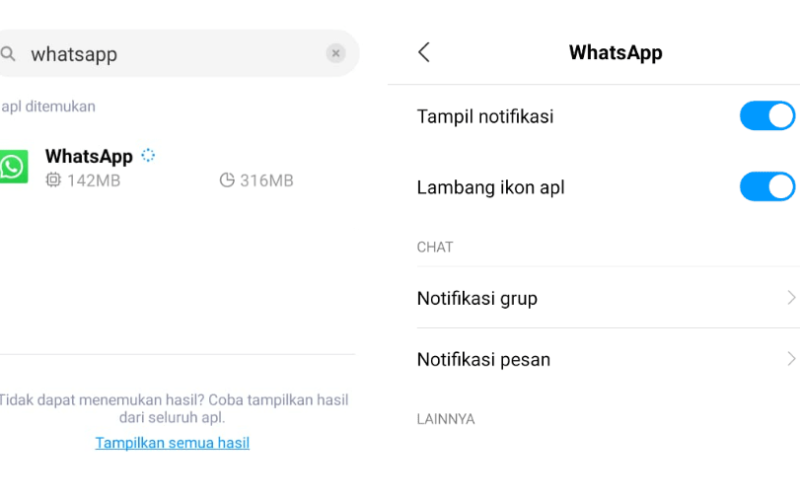The height and width of the screenshot is (500, 800).
Task: Click the Tampilkan semua hasil link
Action: pyautogui.click(x=172, y=443)
